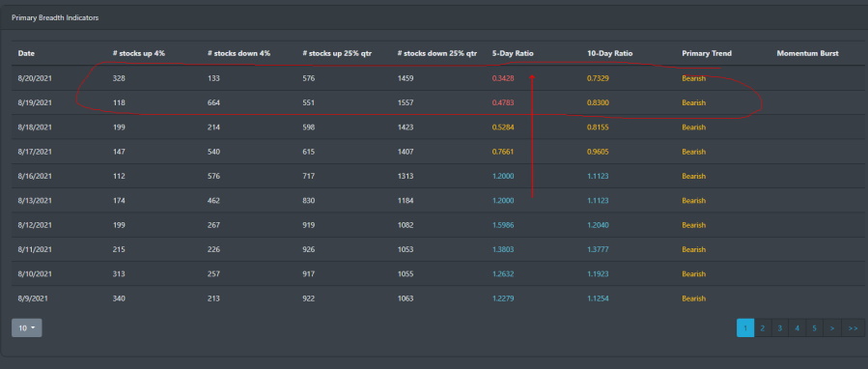
Task: Click 664 stocks down 4% on 8/19/2021
Action: pos(213,103)
